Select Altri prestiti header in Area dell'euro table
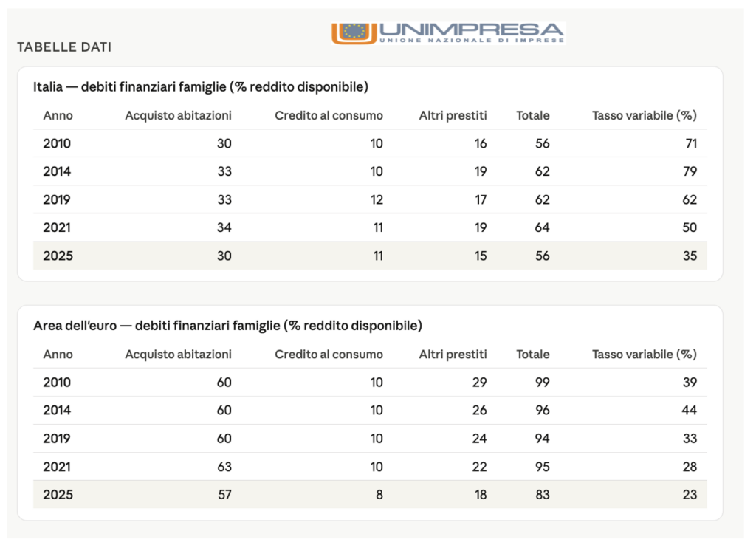The image size is (756, 548). click(x=453, y=355)
